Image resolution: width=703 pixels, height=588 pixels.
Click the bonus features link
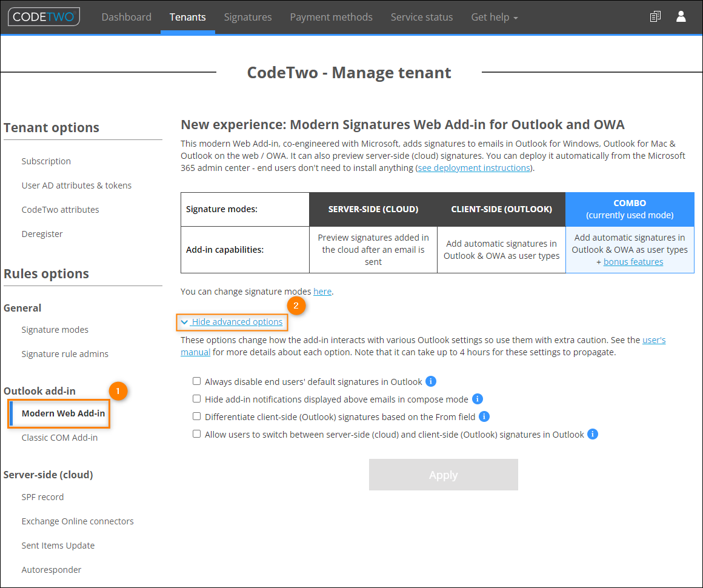pyautogui.click(x=634, y=261)
